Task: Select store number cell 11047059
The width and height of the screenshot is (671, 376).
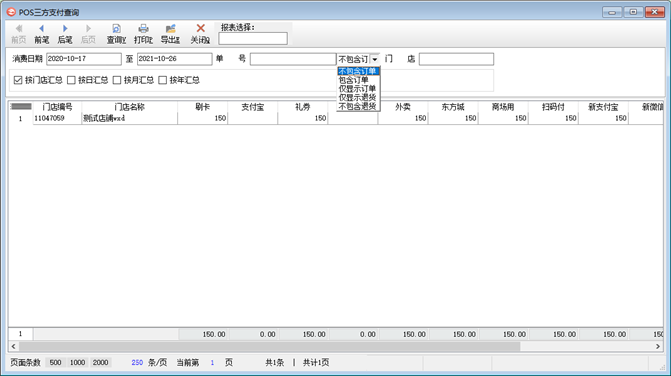Action: (x=57, y=118)
